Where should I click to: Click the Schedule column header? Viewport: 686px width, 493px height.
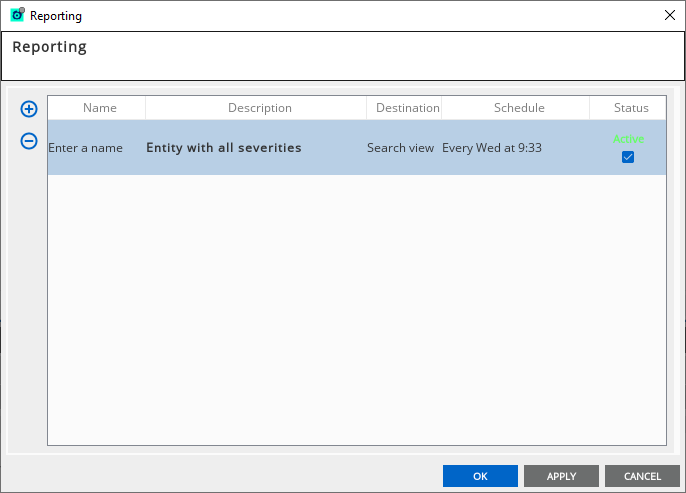pyautogui.click(x=519, y=108)
